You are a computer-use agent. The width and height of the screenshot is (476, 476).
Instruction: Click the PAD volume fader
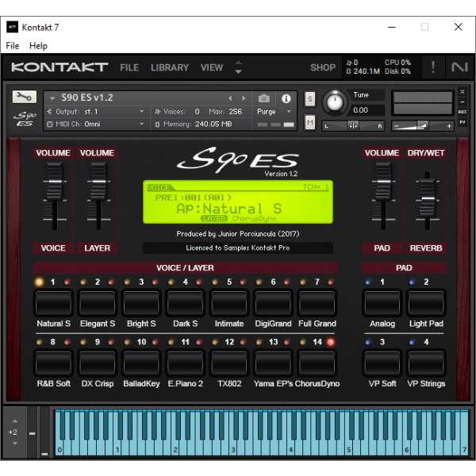[383, 181]
